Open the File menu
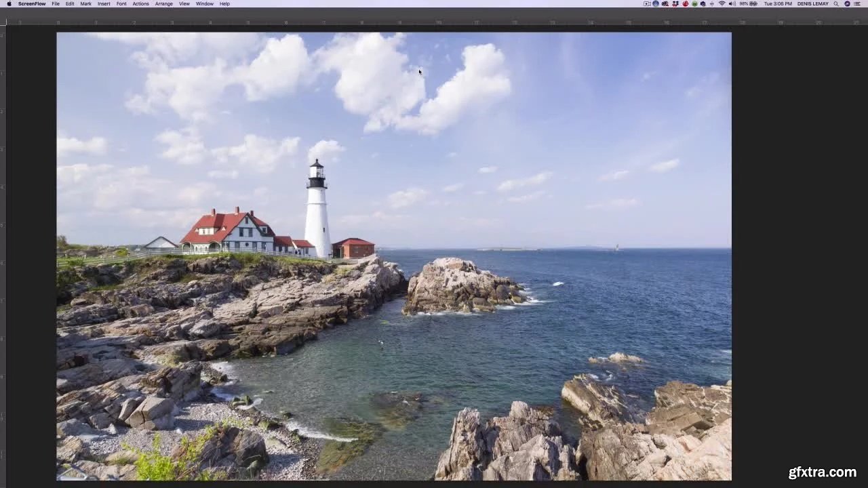 tap(56, 3)
